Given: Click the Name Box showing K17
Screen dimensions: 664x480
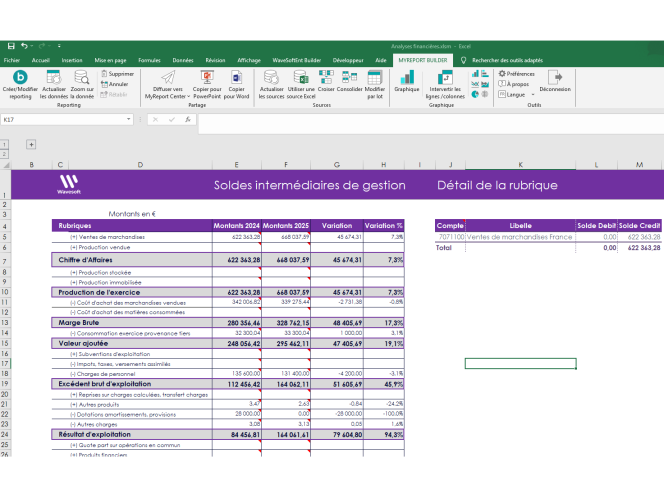Looking at the screenshot, I should pyautogui.click(x=64, y=120).
